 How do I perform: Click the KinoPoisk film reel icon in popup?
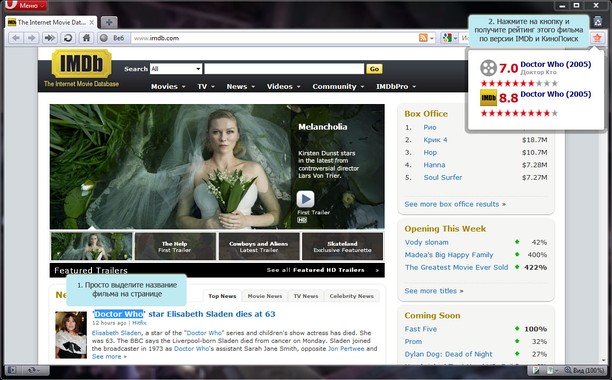(488, 68)
